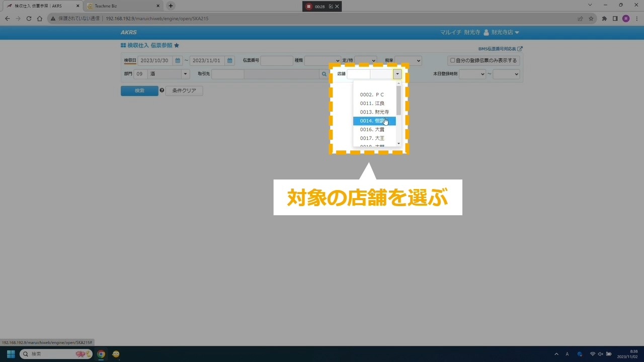644x362 pixels.
Task: Open Chrome from the Windows taskbar
Action: [101, 354]
